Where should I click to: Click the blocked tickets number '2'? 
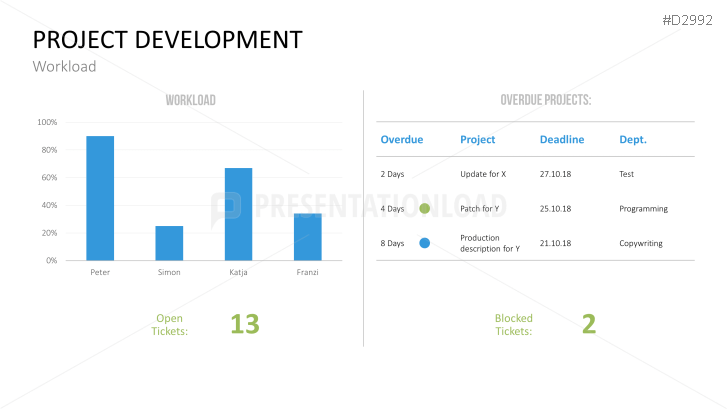589,324
